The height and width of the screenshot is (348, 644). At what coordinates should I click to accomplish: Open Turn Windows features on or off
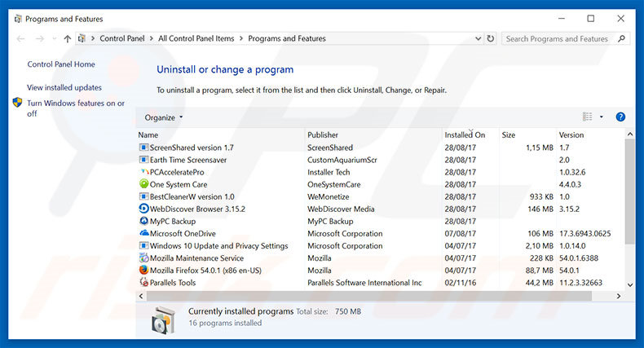point(76,108)
